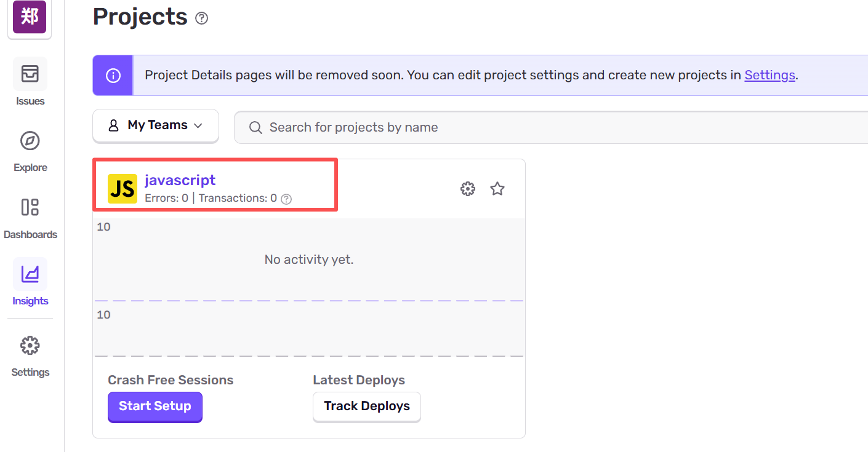868x452 pixels.
Task: Follow the Settings link in banner
Action: 770,75
